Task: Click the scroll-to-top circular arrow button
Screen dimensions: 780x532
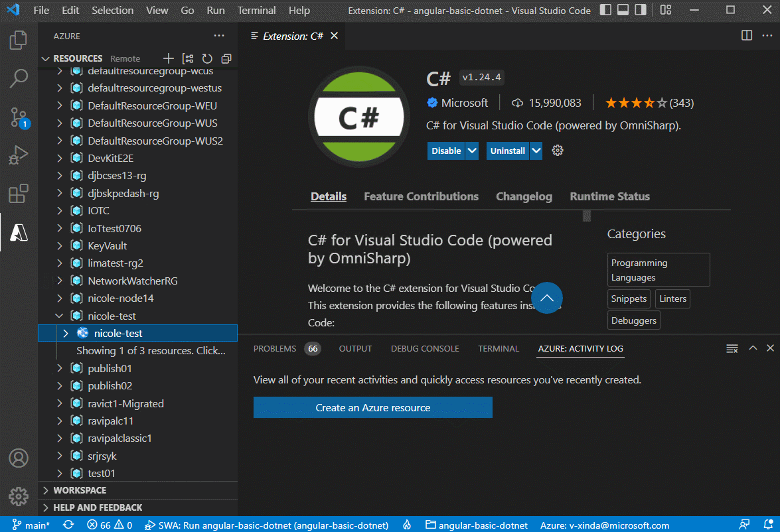Action: click(547, 298)
